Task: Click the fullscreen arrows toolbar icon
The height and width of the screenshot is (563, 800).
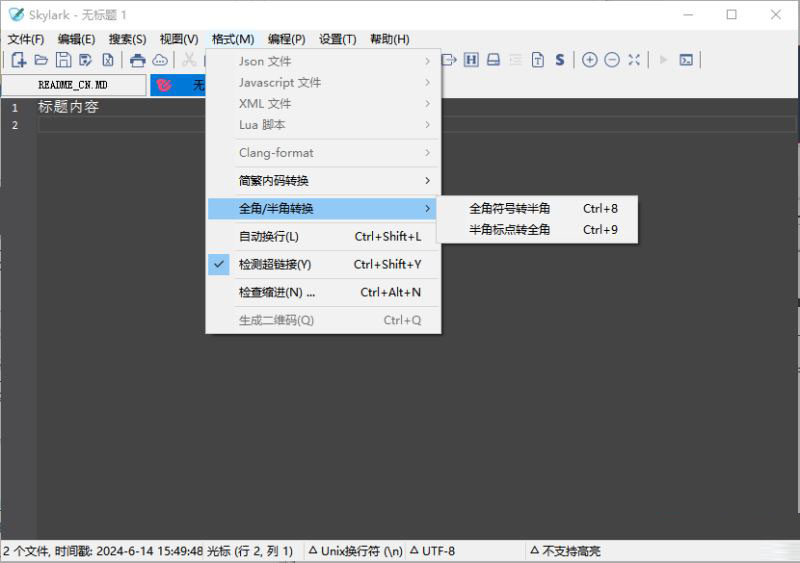Action: [634, 60]
